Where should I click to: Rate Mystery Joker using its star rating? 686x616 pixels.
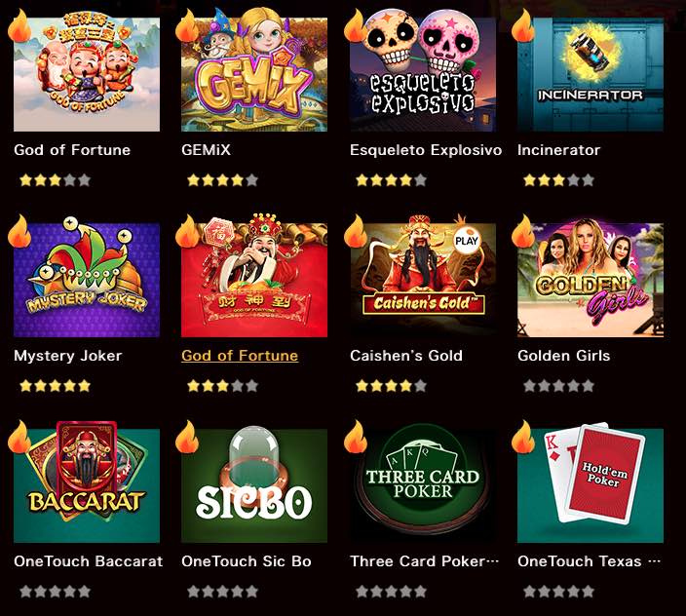(56, 386)
